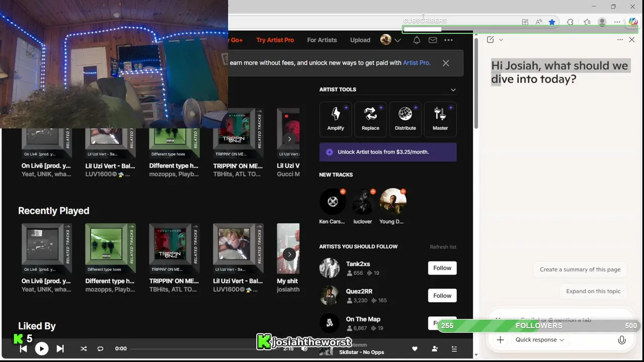Open the messages envelope icon
Screen dimensions: 644x362
[x=433, y=40]
